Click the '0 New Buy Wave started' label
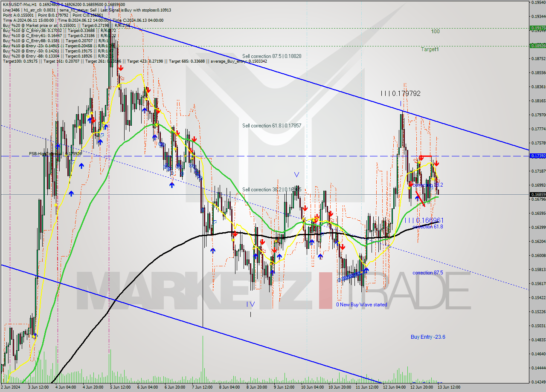Screen dimensions: 546x392 coord(362,305)
